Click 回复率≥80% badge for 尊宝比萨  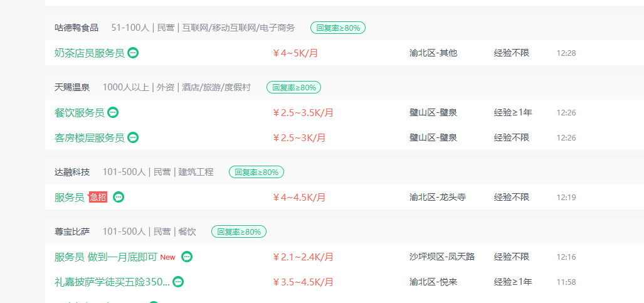click(x=239, y=232)
